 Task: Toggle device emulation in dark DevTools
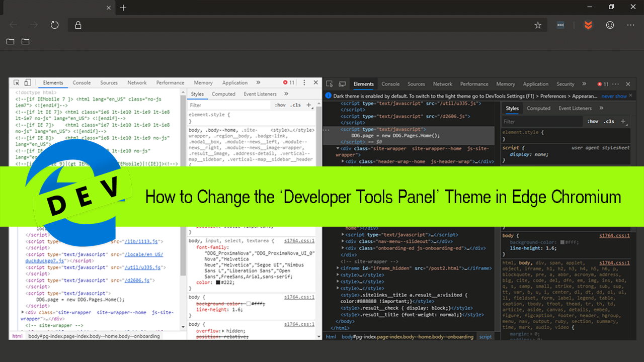click(x=342, y=84)
